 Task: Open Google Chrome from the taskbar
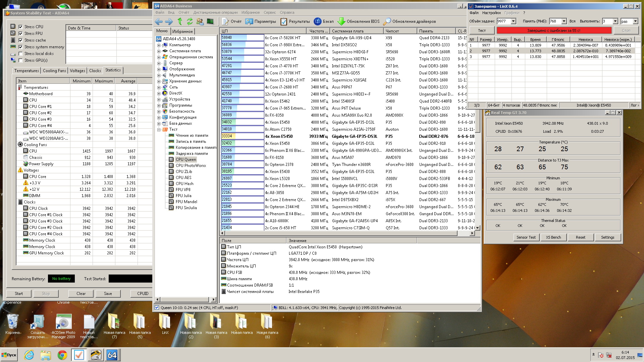point(62,355)
